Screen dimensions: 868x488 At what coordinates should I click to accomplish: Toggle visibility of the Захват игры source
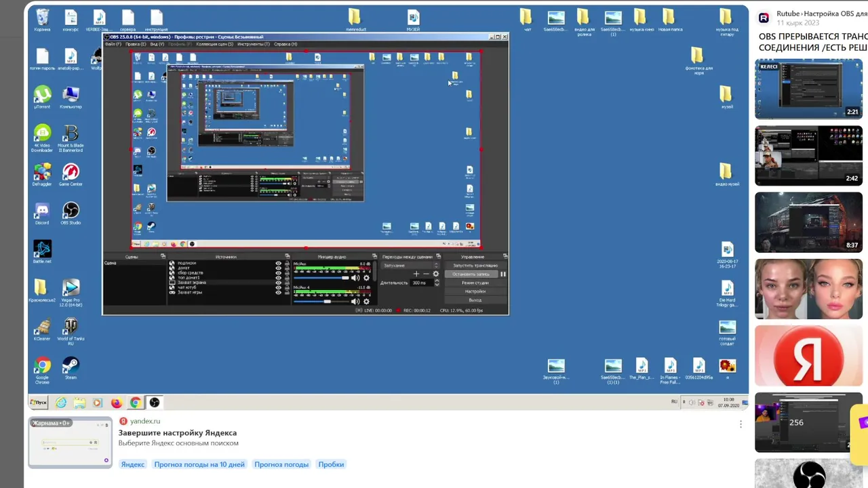click(278, 292)
